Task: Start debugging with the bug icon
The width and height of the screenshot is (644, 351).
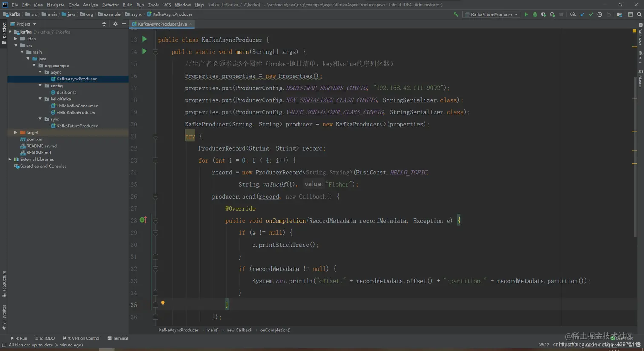Action: 535,14
